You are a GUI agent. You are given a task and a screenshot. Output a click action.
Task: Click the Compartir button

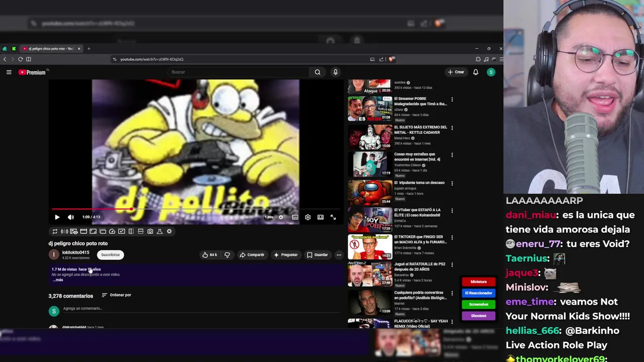[252, 255]
